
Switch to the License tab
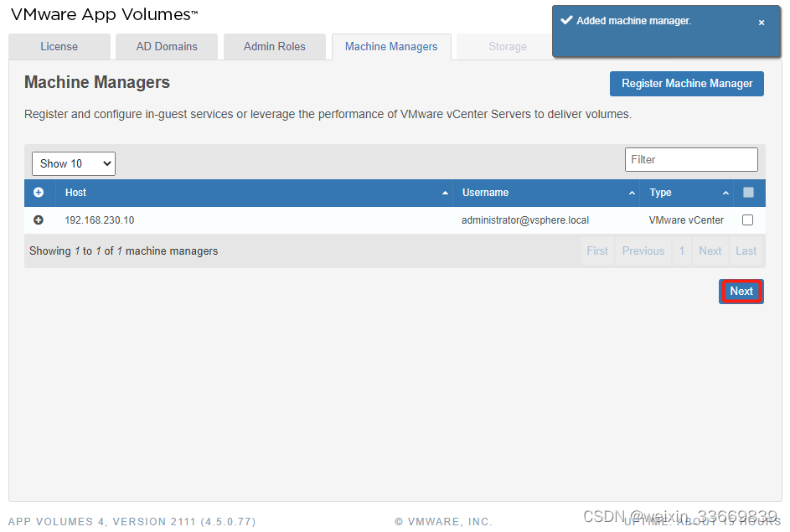point(59,47)
